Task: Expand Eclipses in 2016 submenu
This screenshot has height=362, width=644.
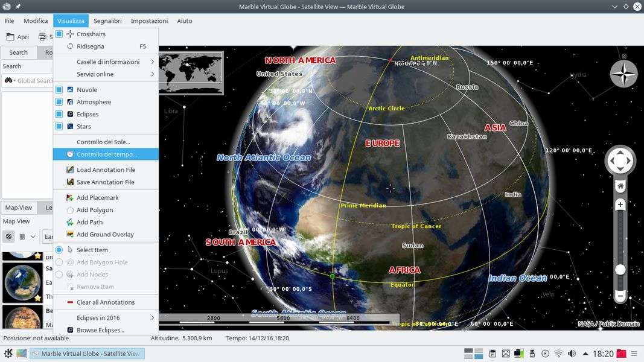Action: click(98, 318)
